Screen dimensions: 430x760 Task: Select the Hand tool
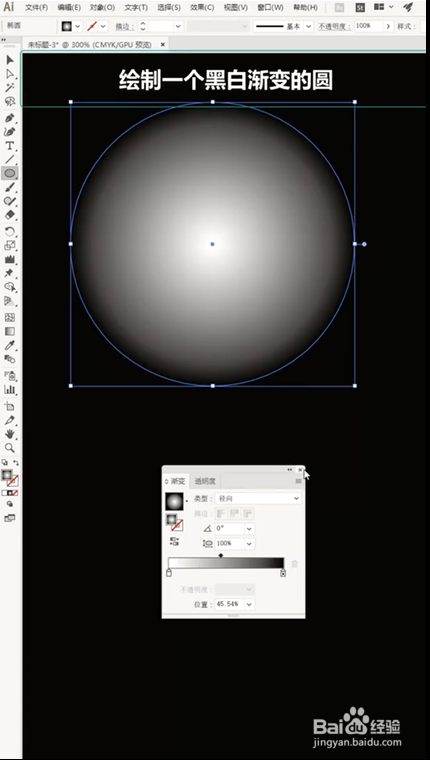[x=10, y=434]
